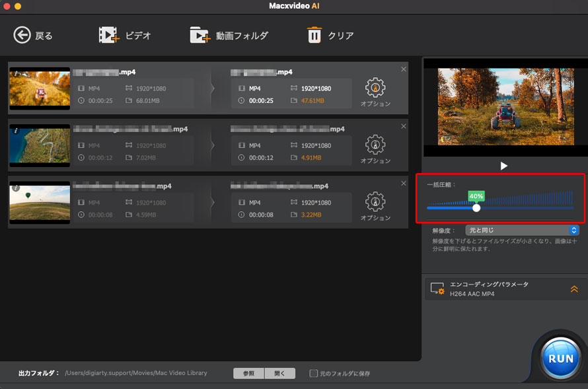Viewport: 588px width, 389px height.
Task: Add a video with the ビデオ icon
Action: pos(109,35)
